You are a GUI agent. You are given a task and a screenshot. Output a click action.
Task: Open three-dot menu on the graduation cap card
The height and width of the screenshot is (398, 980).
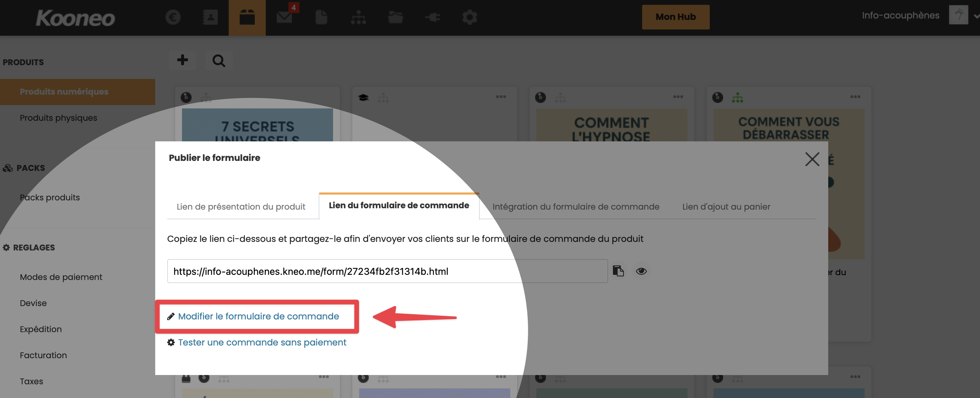coord(501,97)
